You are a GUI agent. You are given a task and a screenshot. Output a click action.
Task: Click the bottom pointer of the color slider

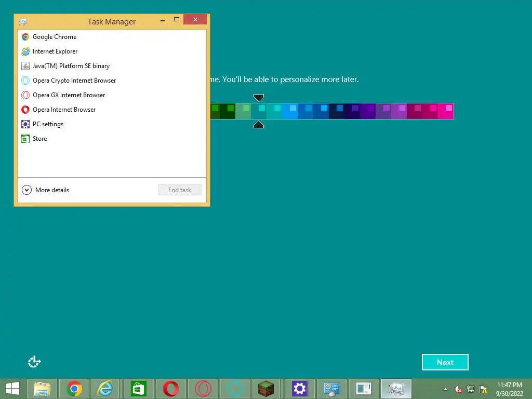tap(259, 125)
